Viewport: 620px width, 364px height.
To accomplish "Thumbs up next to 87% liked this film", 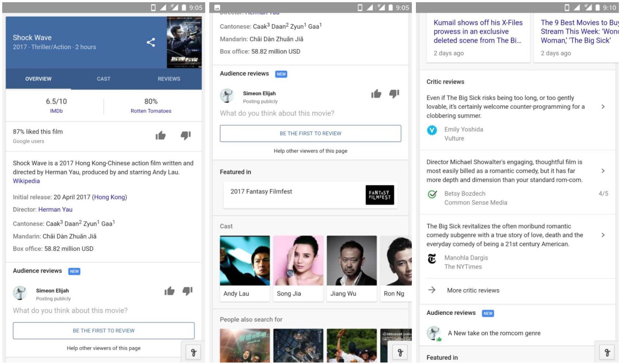I will pos(161,136).
